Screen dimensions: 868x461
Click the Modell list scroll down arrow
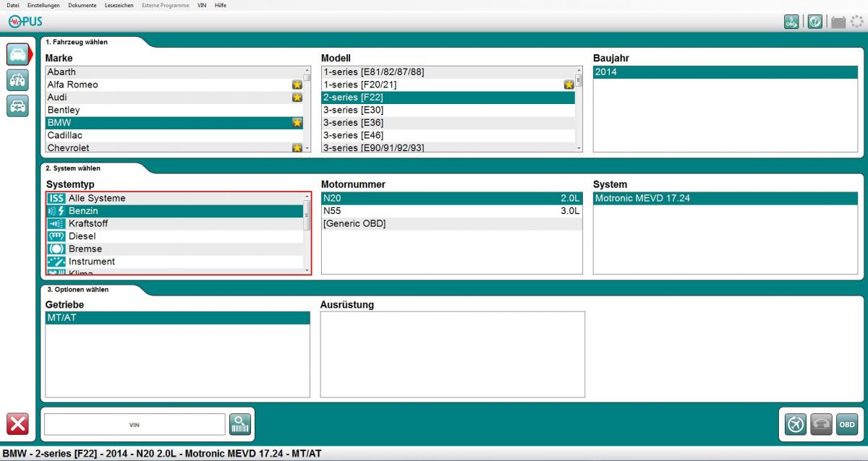[x=579, y=148]
